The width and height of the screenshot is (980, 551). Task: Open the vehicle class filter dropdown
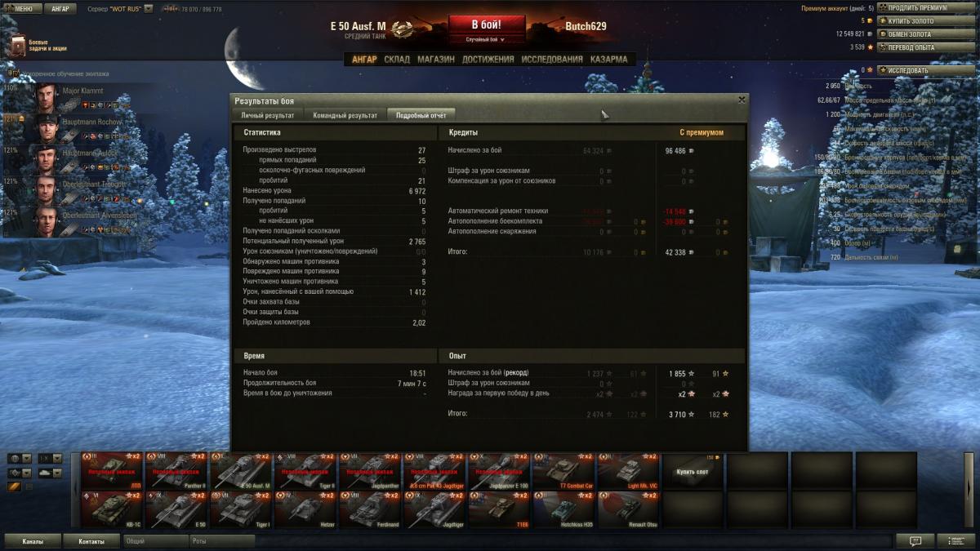click(x=20, y=473)
